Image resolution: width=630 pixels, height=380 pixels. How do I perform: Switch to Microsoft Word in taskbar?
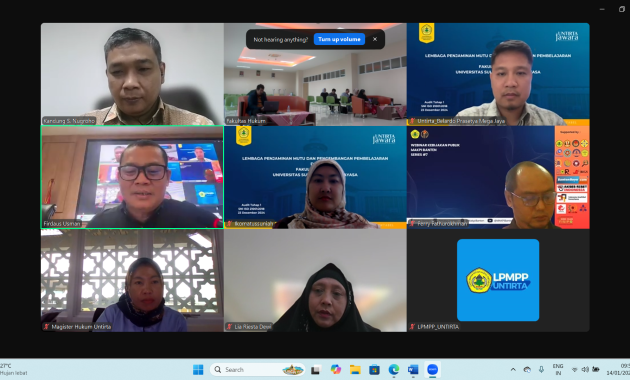(413, 370)
